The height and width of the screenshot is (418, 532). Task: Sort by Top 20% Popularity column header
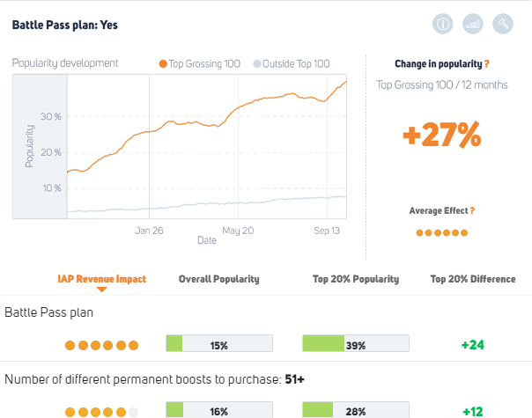click(x=356, y=279)
